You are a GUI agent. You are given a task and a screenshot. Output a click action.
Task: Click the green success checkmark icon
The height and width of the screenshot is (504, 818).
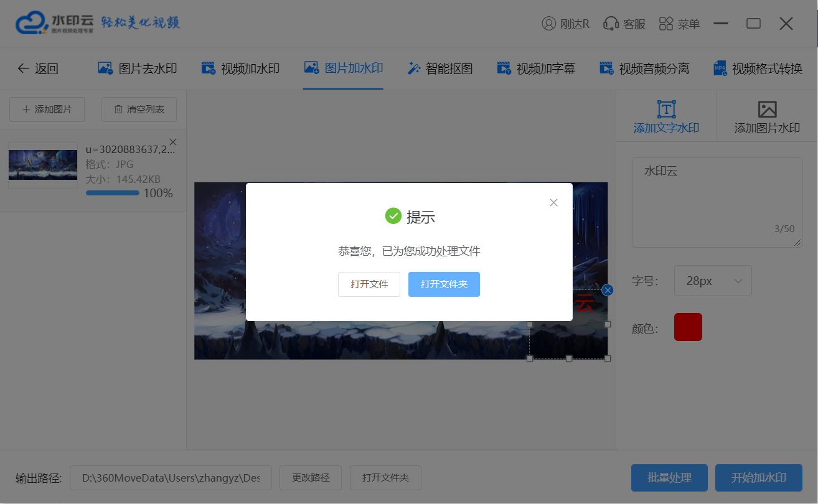pyautogui.click(x=393, y=216)
